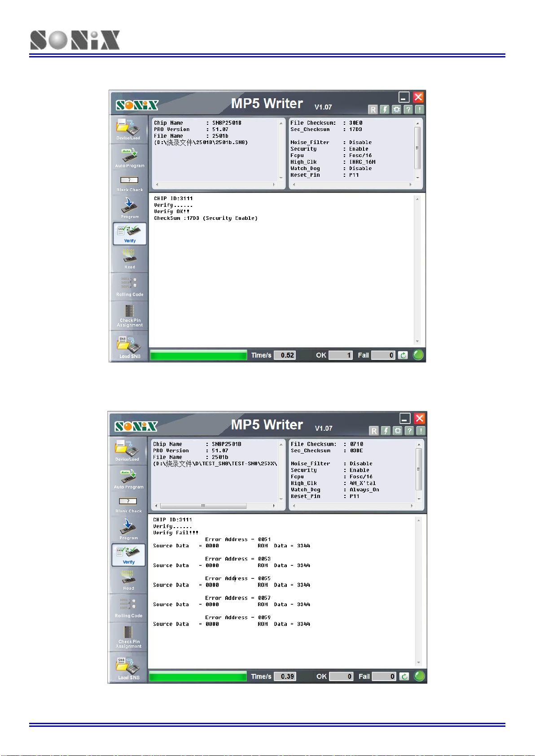This screenshot has height=756, width=535.
Task: Select Verify in the Verify OK window
Action: (129, 234)
